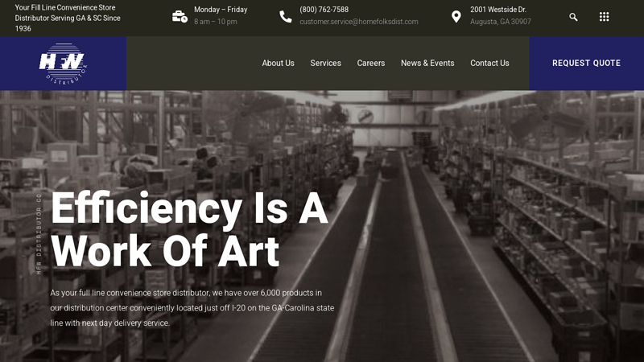Image resolution: width=644 pixels, height=362 pixels.
Task: Click the HFW Distributor logo
Action: point(63,64)
